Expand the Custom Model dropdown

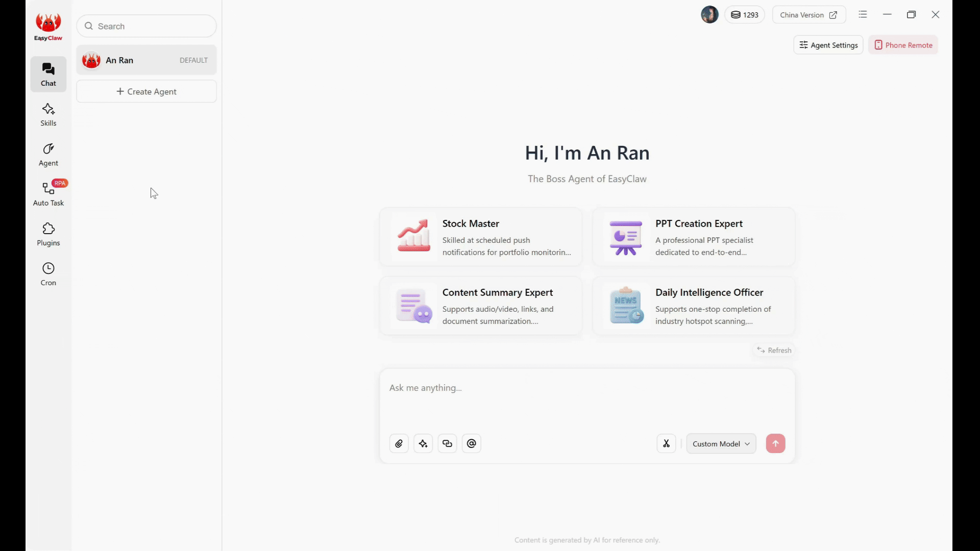tap(721, 444)
